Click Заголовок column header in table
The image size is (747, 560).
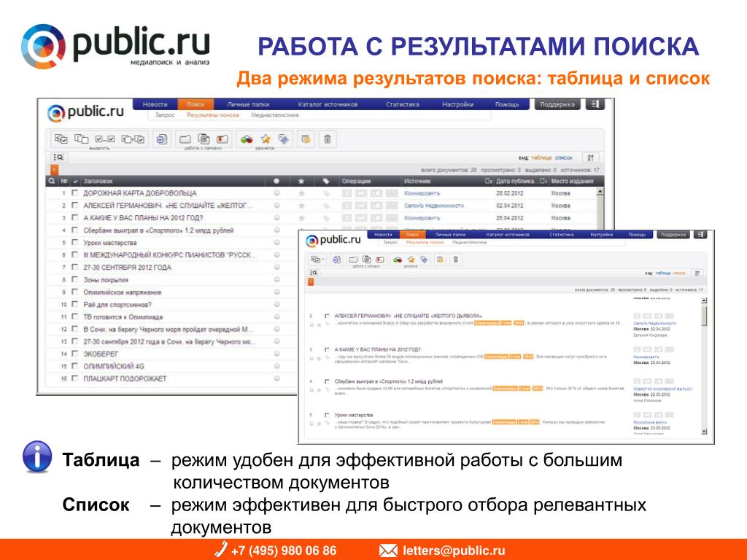pyautogui.click(x=98, y=181)
